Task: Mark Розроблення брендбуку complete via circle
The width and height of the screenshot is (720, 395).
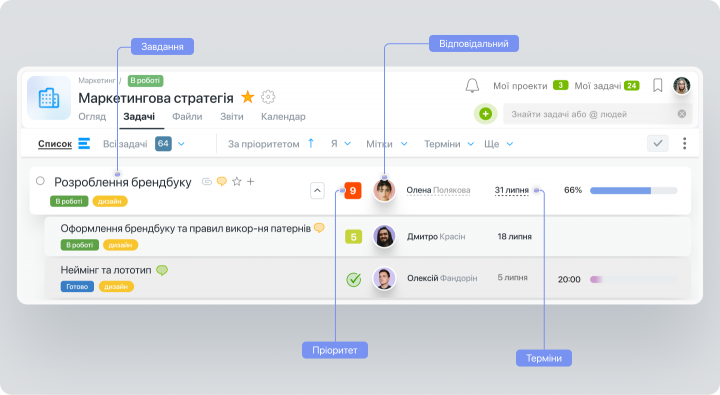Action: [40, 181]
